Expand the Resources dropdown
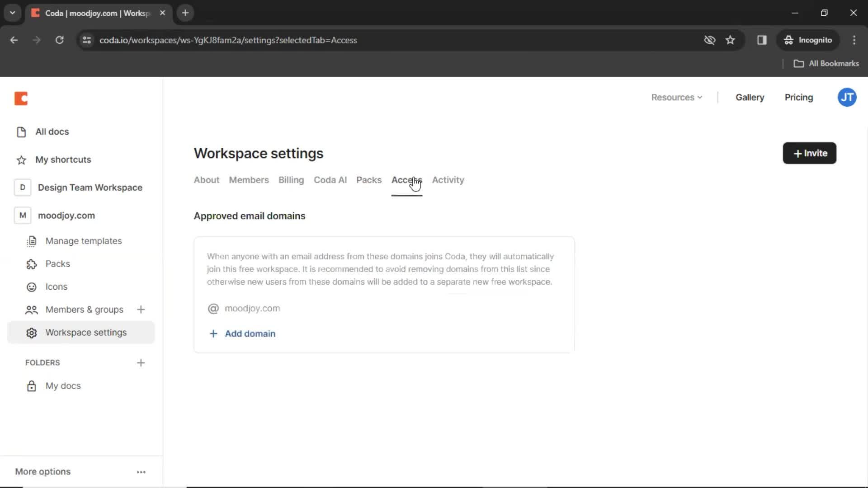This screenshot has width=868, height=488. (676, 98)
